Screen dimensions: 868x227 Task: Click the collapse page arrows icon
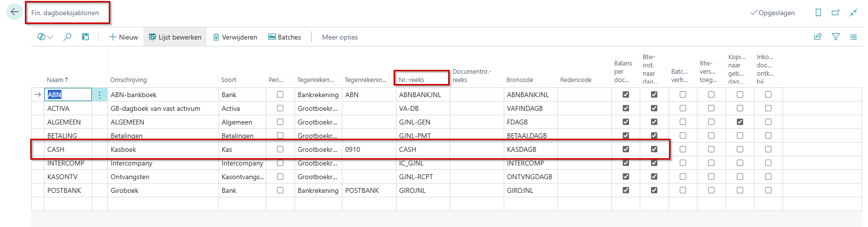tap(853, 13)
